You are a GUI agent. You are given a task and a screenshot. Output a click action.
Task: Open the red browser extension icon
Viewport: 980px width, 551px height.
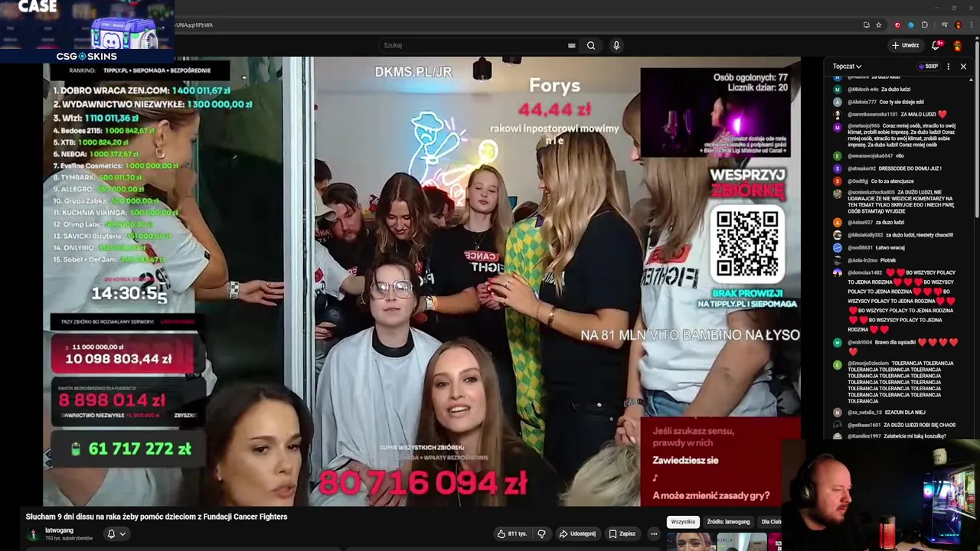(897, 24)
